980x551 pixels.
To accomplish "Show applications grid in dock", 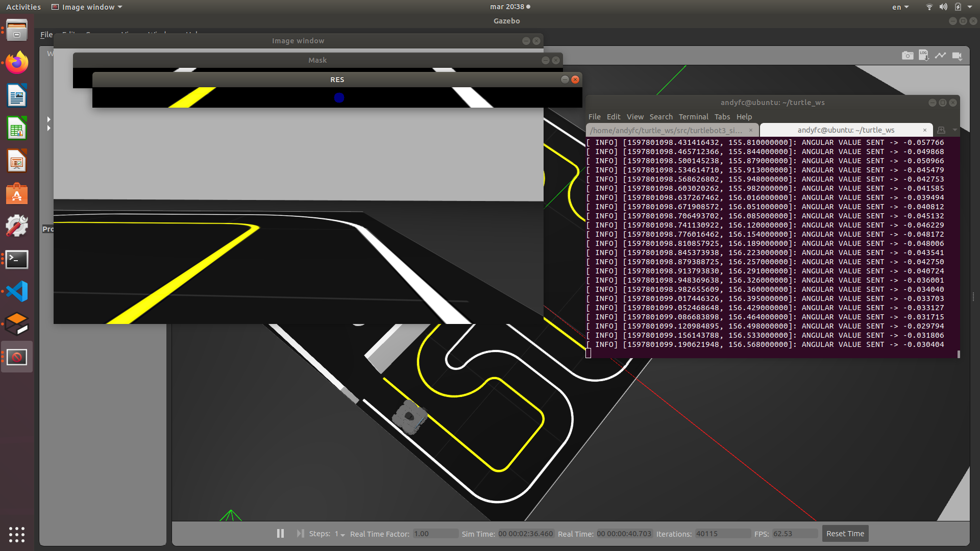I will point(17,534).
